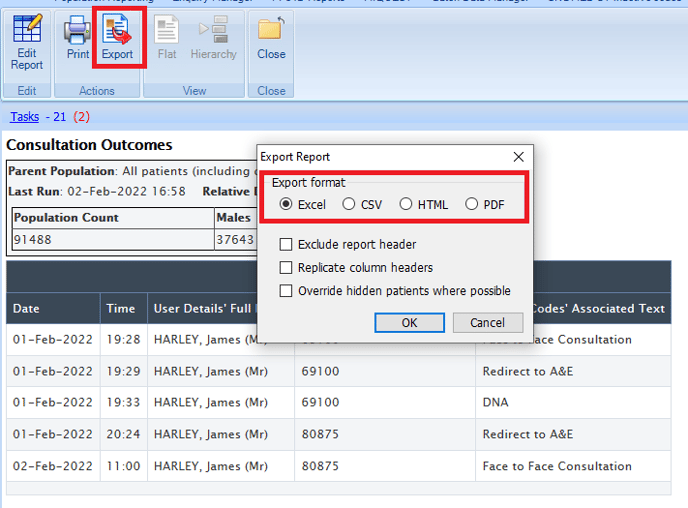The width and height of the screenshot is (688, 508).
Task: Switch to Flat view
Action: click(167, 40)
